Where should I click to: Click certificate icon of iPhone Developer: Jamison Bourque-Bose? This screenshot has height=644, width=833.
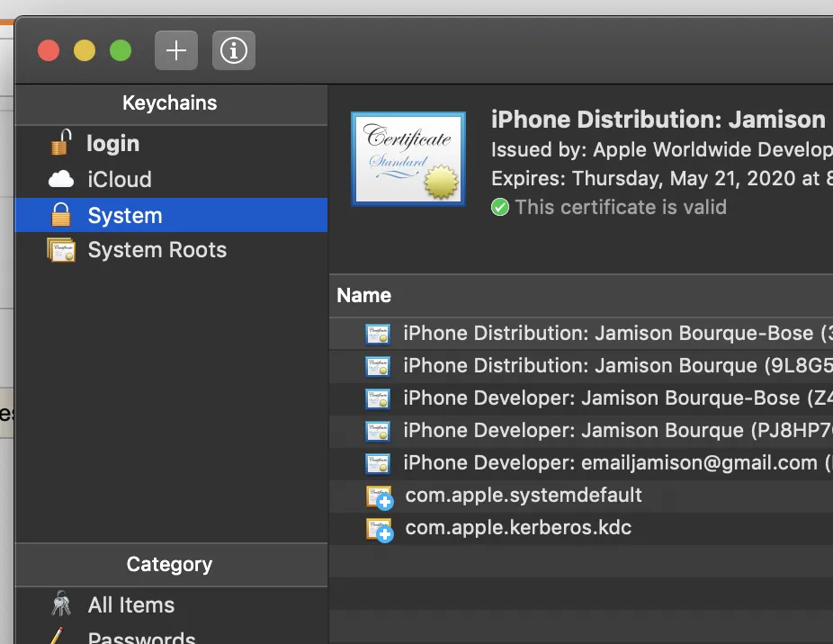coord(378,399)
